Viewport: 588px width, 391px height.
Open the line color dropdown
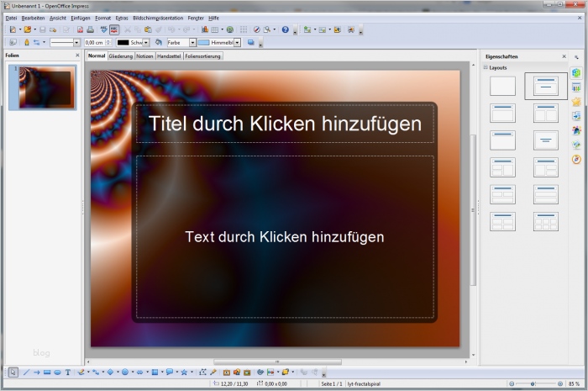[146, 43]
